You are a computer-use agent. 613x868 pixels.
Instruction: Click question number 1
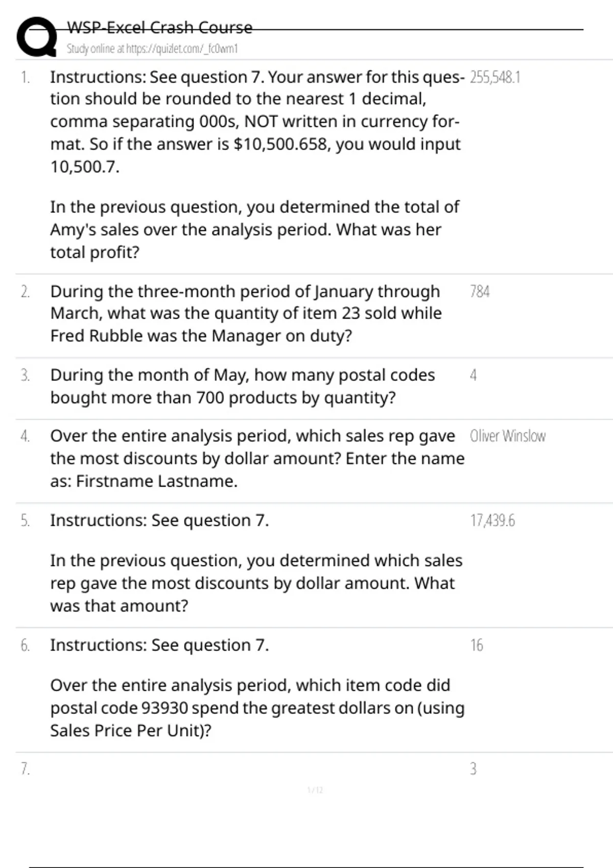pos(25,78)
